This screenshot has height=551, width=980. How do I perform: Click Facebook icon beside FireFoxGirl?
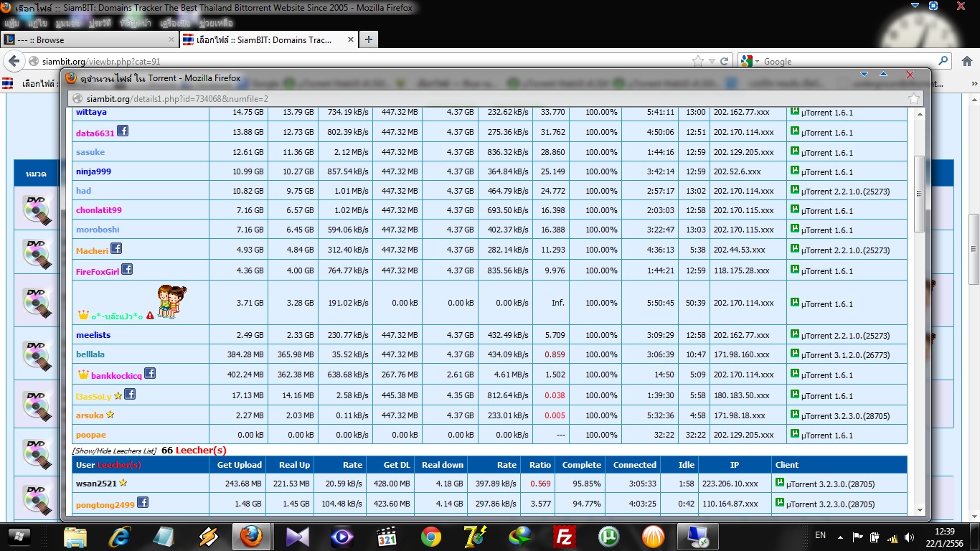pos(127,270)
